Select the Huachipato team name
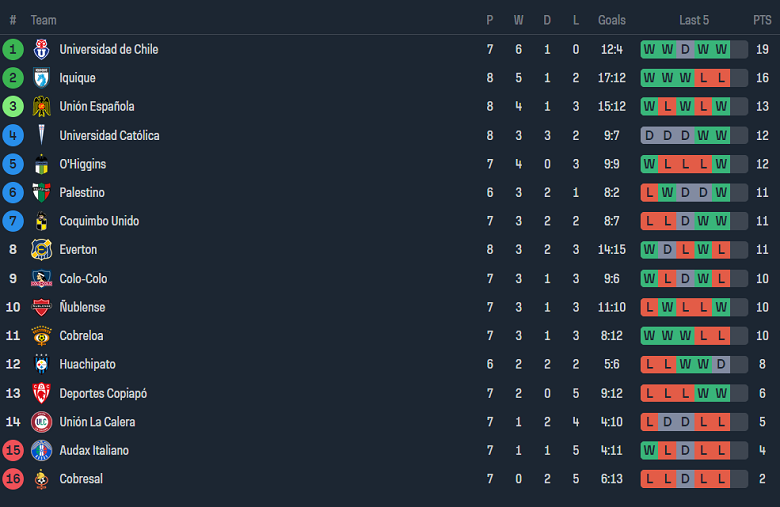780x507 pixels. [89, 365]
